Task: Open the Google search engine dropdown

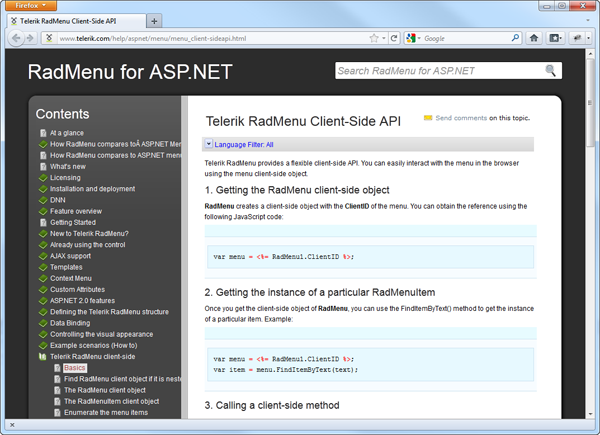Action: coord(415,38)
